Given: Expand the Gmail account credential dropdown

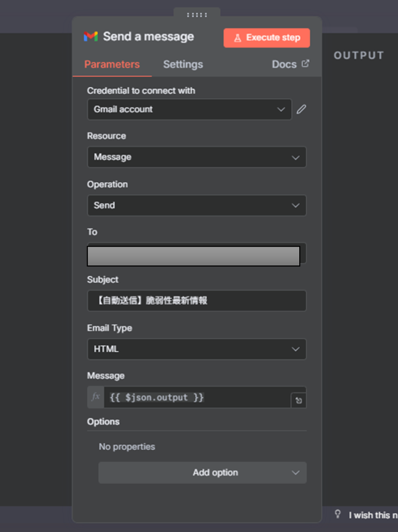Looking at the screenshot, I should [189, 110].
